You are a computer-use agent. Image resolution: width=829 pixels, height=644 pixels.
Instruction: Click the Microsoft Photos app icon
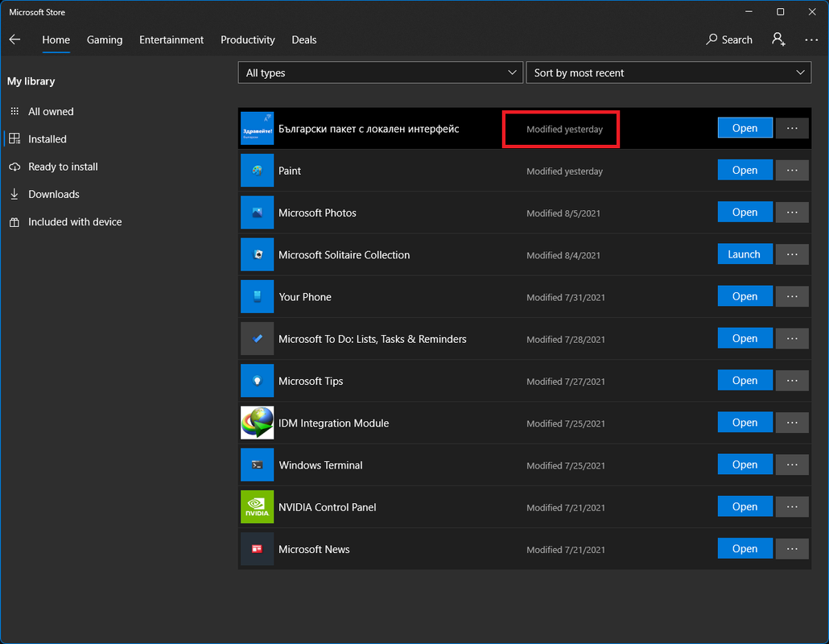pyautogui.click(x=257, y=213)
